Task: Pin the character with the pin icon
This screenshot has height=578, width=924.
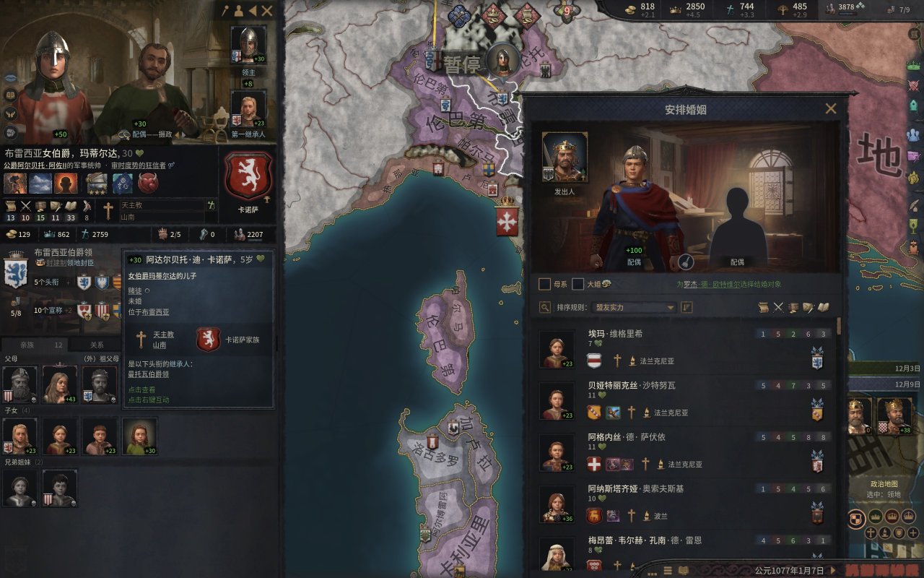Action: click(x=225, y=11)
